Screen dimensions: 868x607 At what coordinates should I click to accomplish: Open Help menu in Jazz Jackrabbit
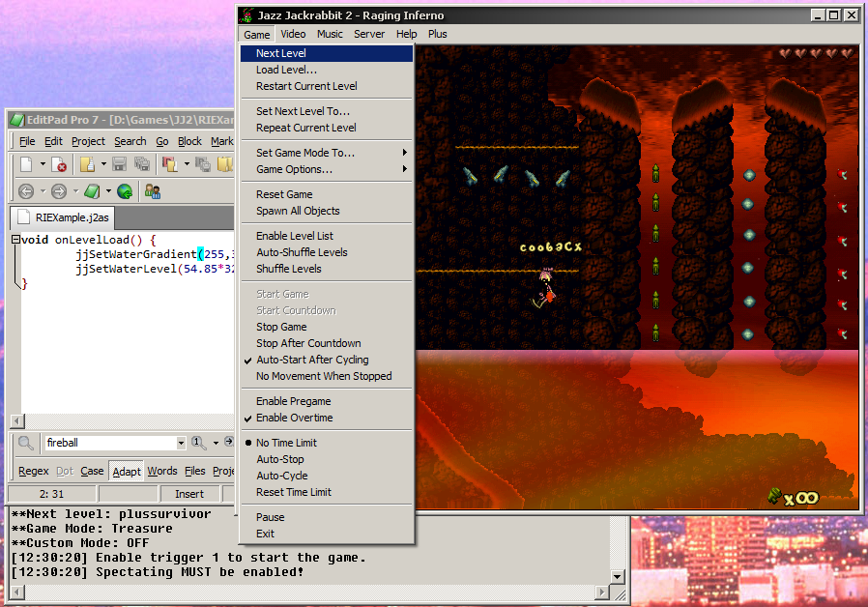(x=406, y=34)
